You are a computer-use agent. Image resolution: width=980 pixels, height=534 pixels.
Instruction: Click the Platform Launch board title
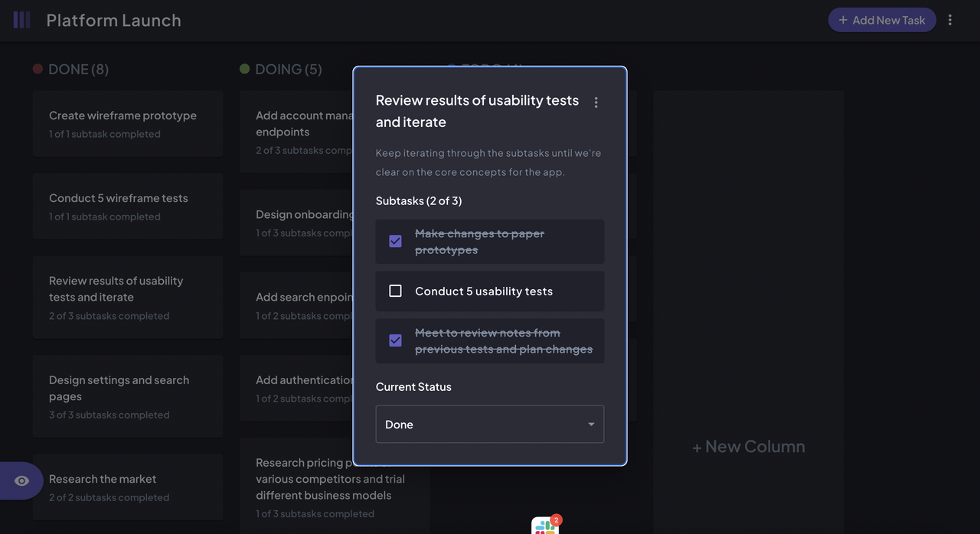(113, 21)
